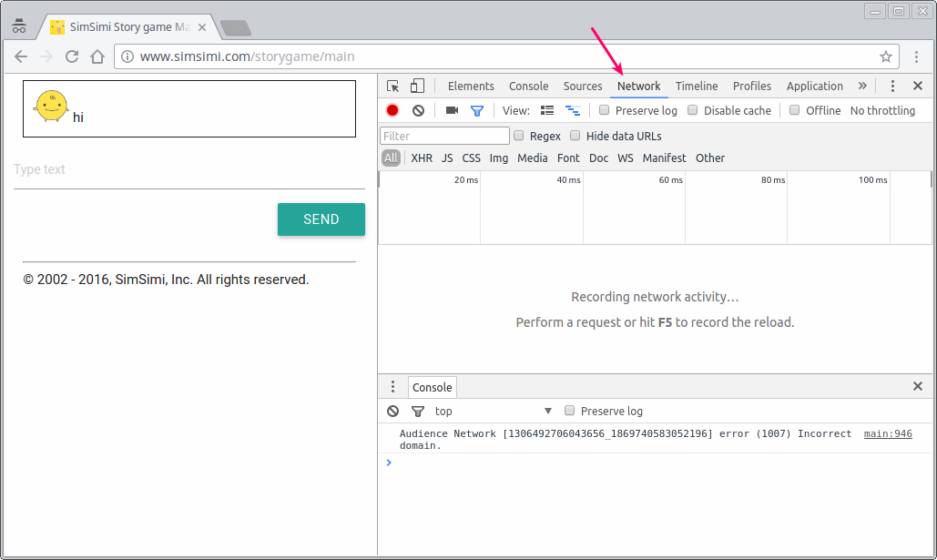Activate the inspect element picker
Viewport: 937px width, 560px height.
click(x=392, y=87)
